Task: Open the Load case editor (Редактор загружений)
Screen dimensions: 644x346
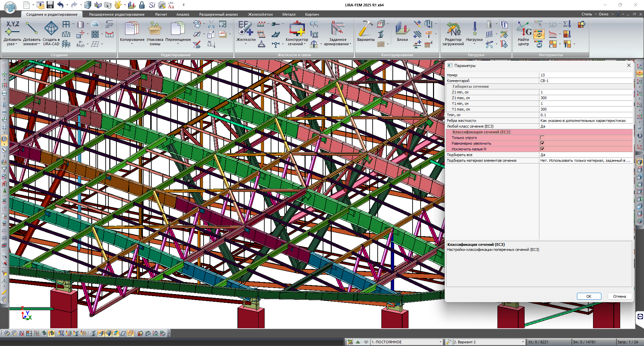Action: click(x=453, y=29)
